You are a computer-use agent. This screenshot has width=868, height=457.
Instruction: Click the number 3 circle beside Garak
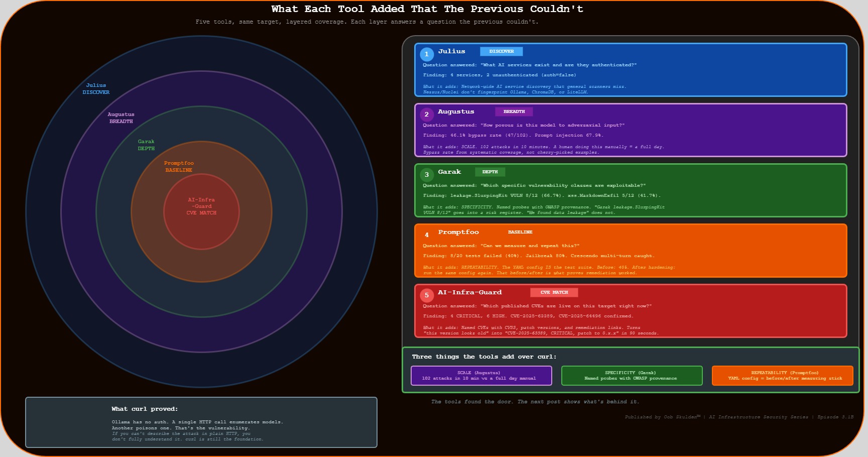(427, 175)
